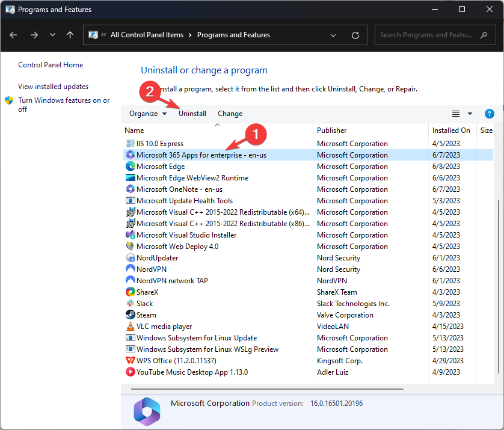Click the Valve Corporation publisher cell
504x430 pixels.
(x=345, y=315)
